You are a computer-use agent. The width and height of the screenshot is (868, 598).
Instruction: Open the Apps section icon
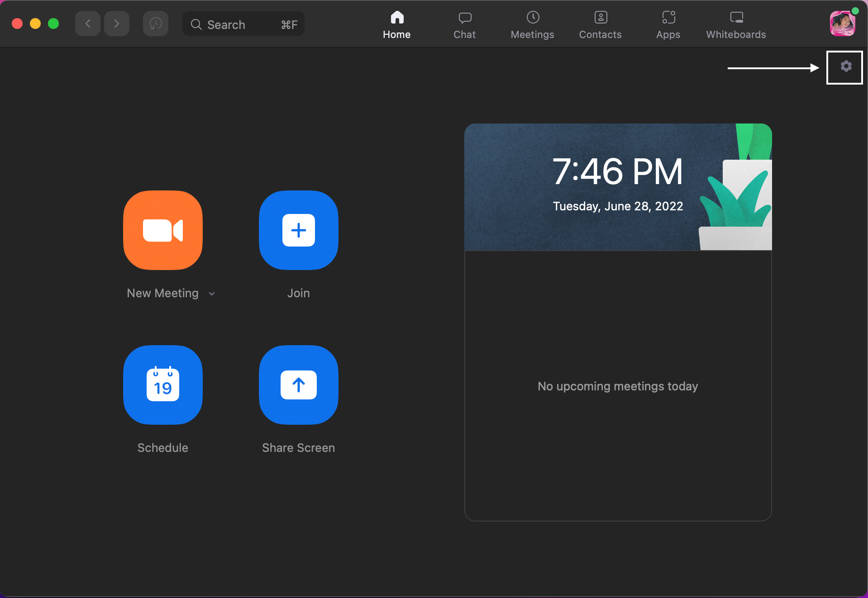pyautogui.click(x=668, y=17)
